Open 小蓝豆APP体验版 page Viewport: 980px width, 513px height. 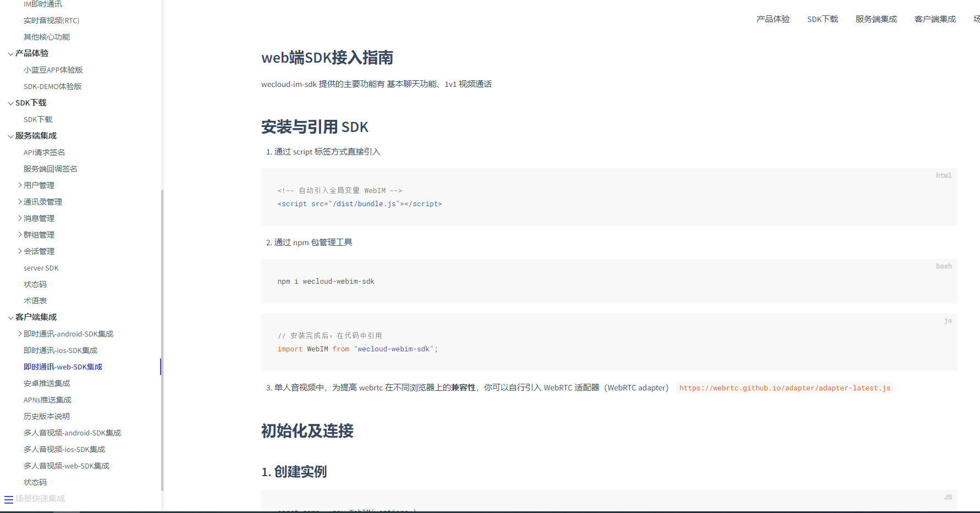click(x=53, y=70)
